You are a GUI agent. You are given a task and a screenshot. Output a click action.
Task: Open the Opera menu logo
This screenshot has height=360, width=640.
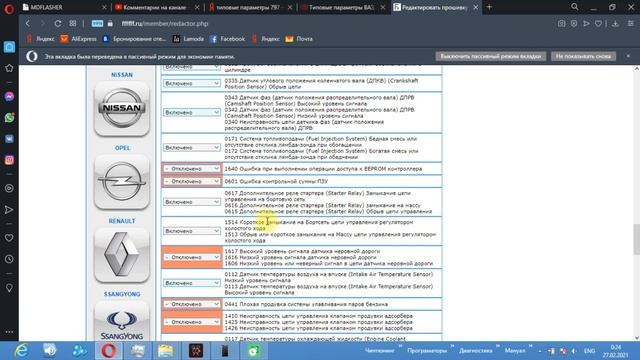[9, 8]
